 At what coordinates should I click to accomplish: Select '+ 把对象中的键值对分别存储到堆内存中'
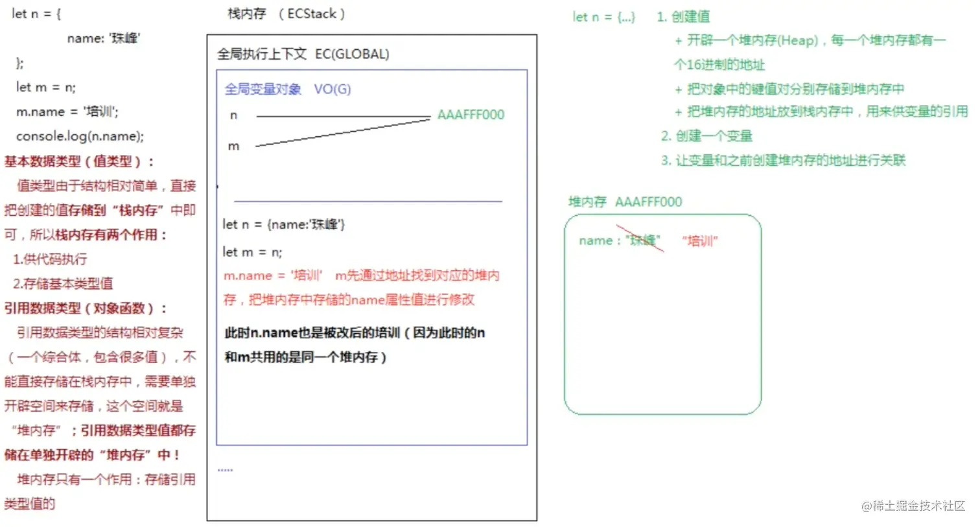coord(789,89)
